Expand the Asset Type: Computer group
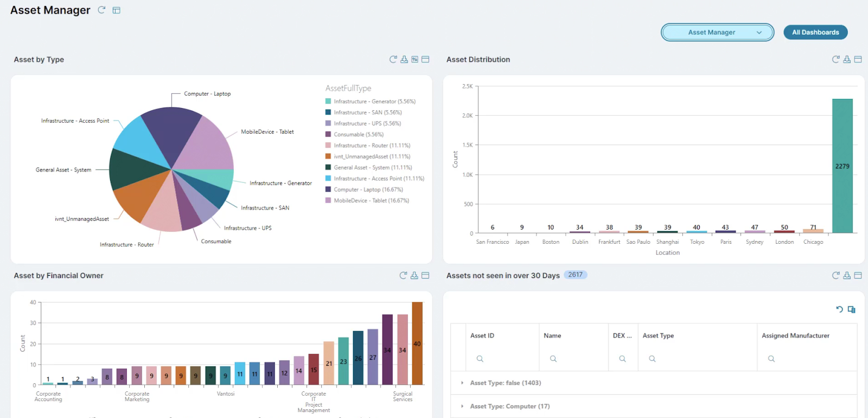The width and height of the screenshot is (868, 418). click(462, 406)
